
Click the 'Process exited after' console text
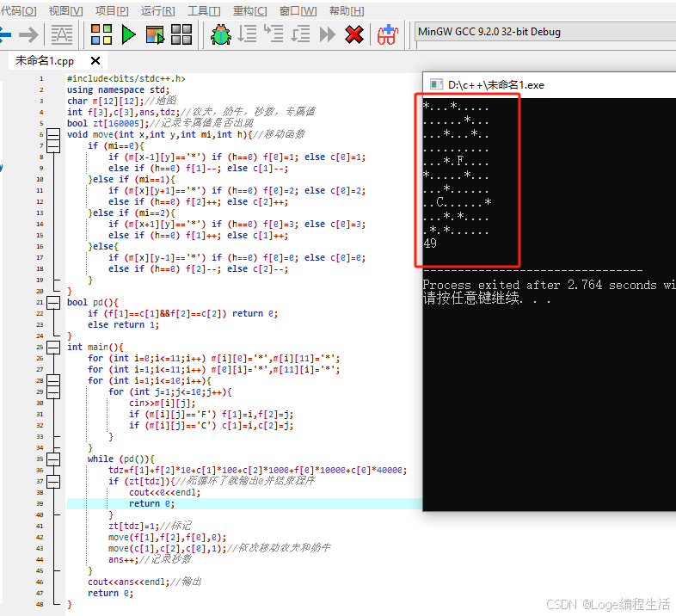491,285
